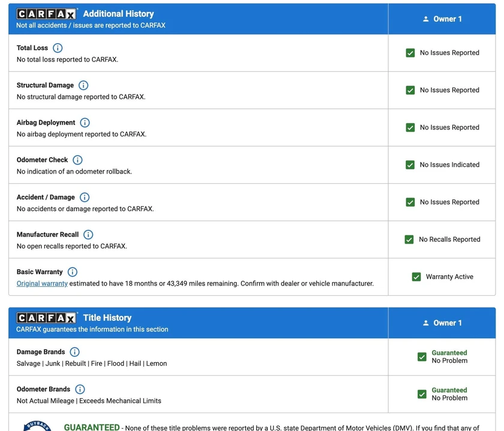The height and width of the screenshot is (431, 504).
Task: Click the Owner 1 person icon in Title History
Action: point(425,323)
